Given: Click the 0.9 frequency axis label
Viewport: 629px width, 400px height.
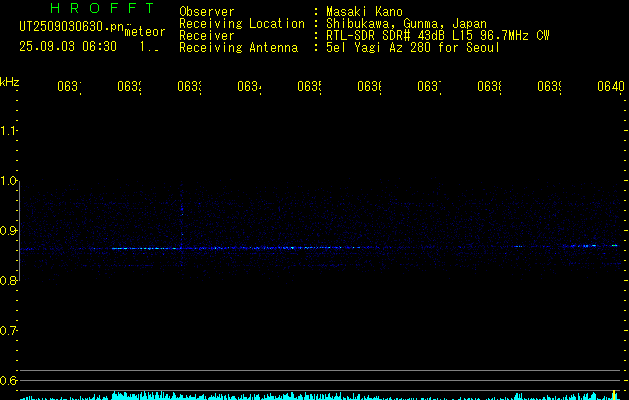Looking at the screenshot, I should point(8,230).
